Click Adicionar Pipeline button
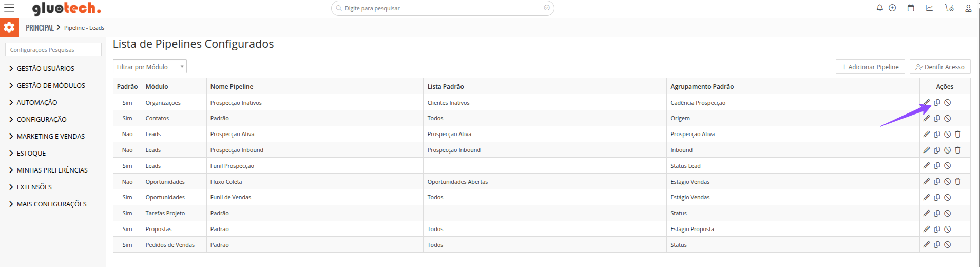Viewport: 980px width, 267px height. (x=870, y=67)
